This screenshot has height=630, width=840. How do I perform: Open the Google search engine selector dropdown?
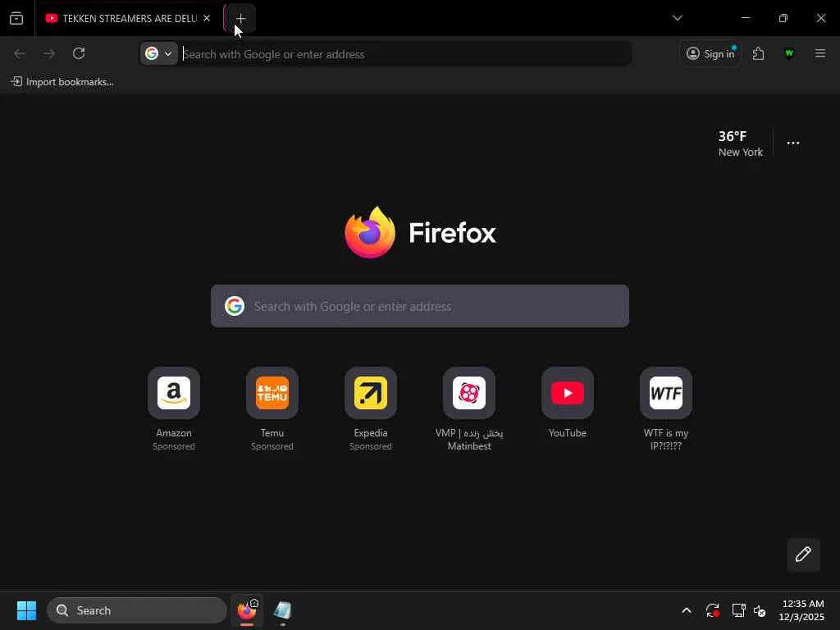(159, 53)
